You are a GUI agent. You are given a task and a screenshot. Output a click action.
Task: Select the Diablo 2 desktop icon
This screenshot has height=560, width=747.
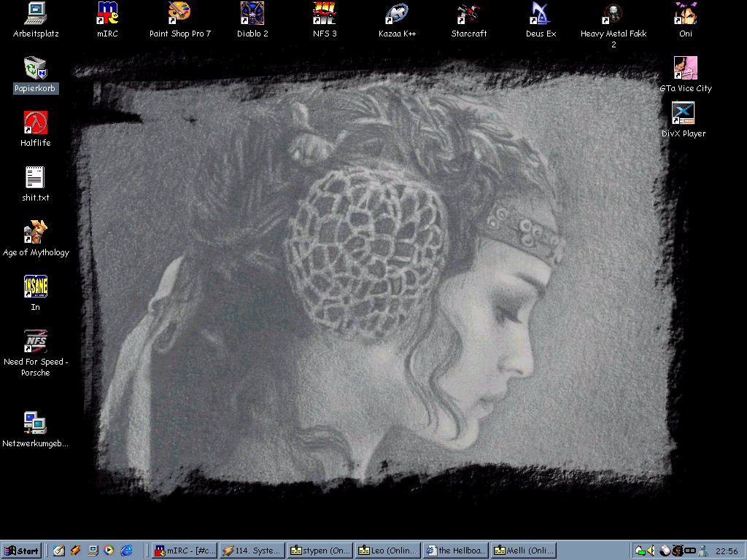(252, 19)
